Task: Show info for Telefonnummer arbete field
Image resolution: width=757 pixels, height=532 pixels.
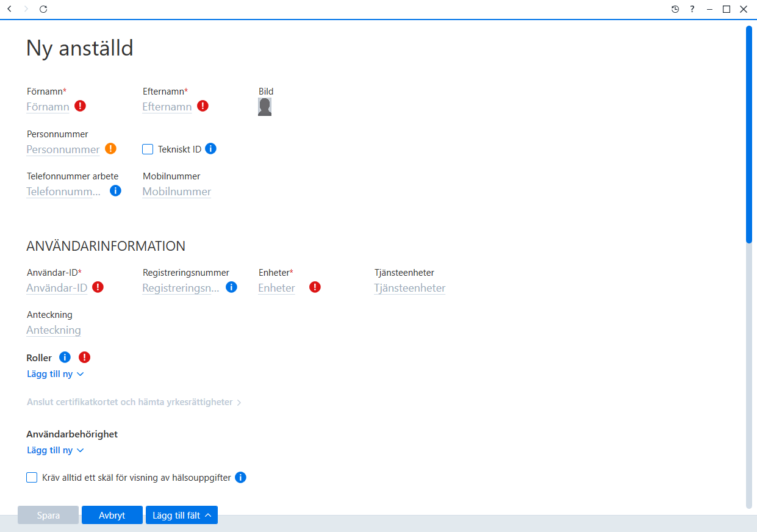Action: click(x=115, y=190)
